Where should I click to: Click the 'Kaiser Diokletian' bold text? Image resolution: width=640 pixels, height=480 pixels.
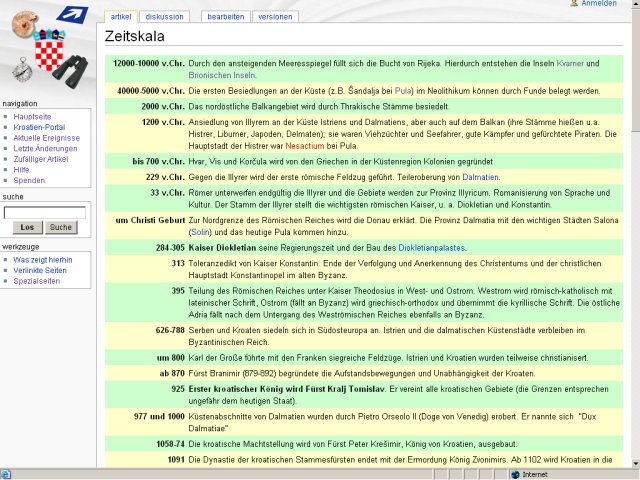222,248
